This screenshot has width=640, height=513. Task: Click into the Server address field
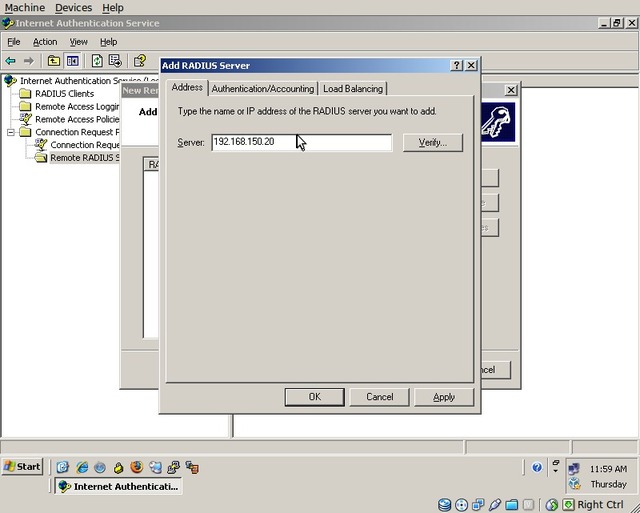pyautogui.click(x=301, y=143)
